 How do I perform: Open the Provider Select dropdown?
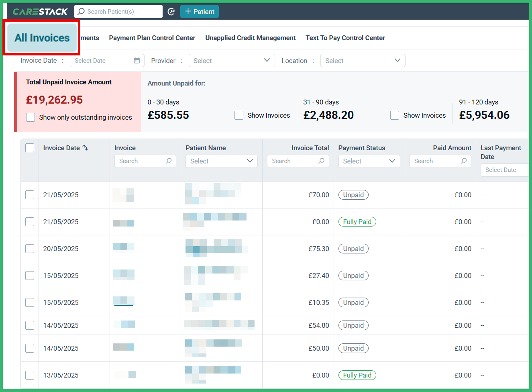click(232, 60)
